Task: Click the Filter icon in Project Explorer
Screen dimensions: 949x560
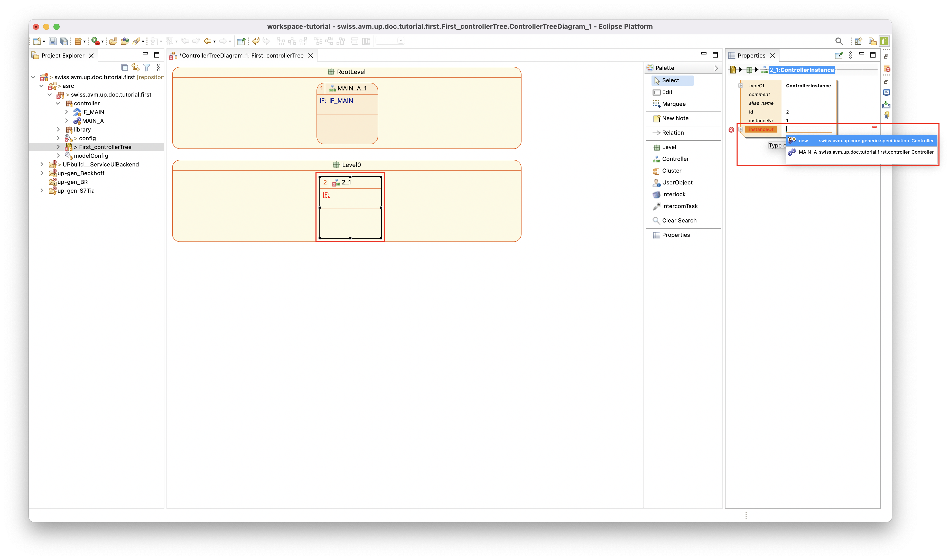Action: [x=147, y=68]
